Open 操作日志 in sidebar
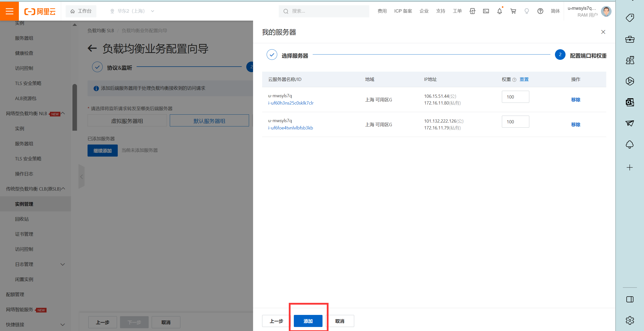644x331 pixels. pos(24,174)
